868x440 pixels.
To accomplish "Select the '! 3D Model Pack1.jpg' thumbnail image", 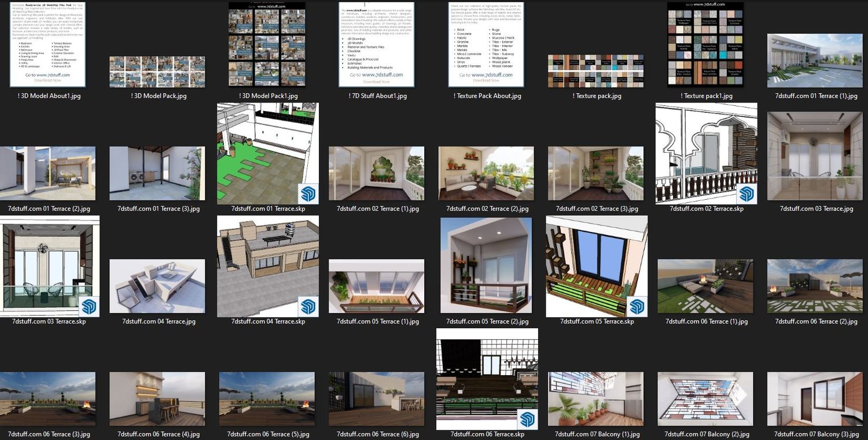I will [x=267, y=45].
